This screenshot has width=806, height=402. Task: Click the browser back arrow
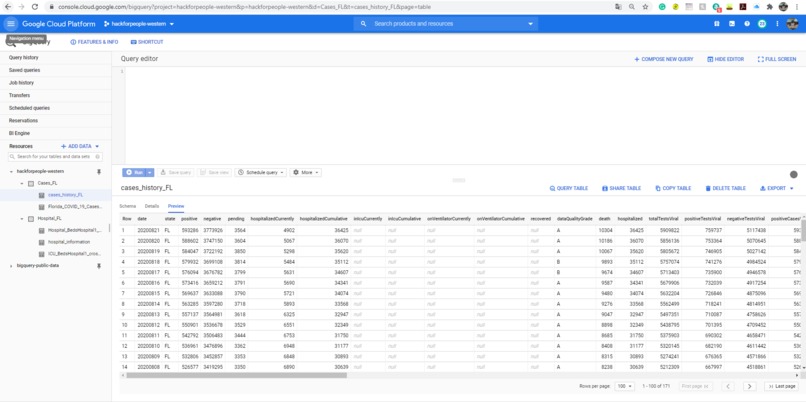coord(8,7)
